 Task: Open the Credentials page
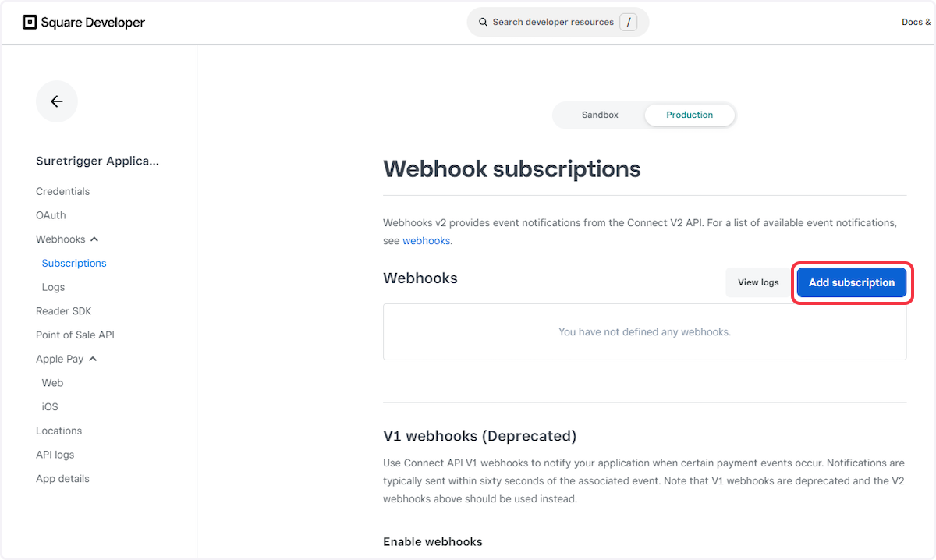pos(62,191)
